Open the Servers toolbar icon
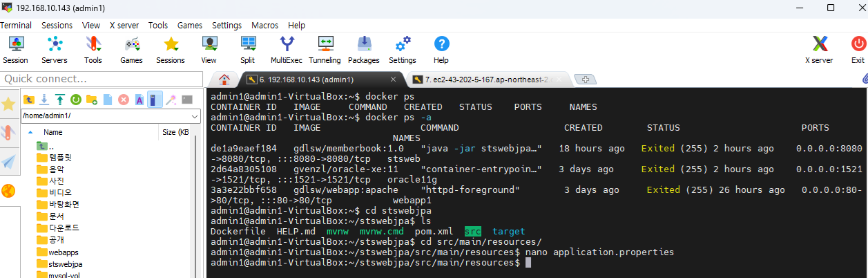Screen dimensions: 868x278 click(x=54, y=50)
